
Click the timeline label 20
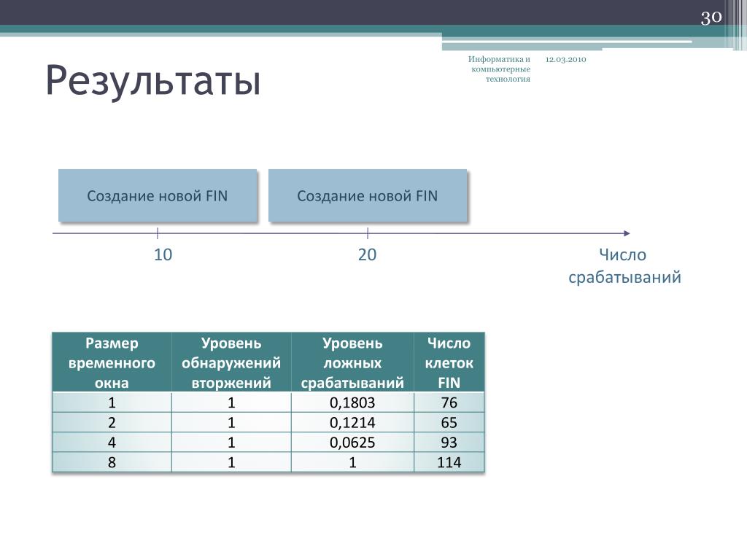(x=368, y=254)
